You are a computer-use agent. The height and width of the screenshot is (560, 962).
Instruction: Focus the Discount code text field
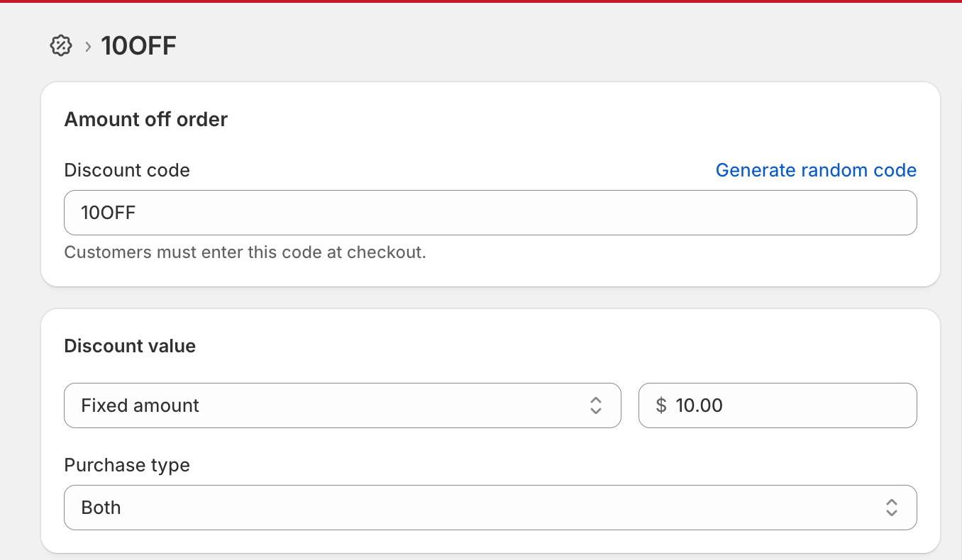(x=490, y=213)
